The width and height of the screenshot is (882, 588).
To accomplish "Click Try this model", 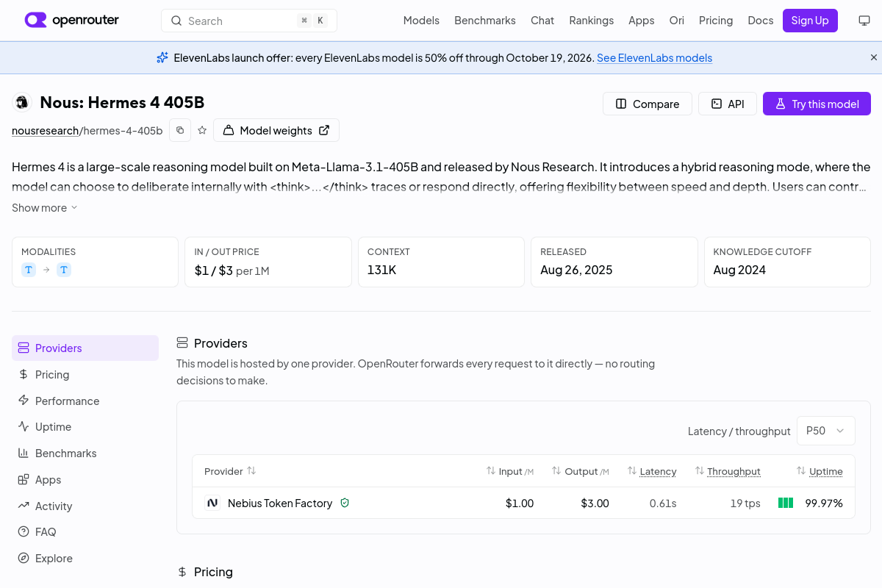I will click(817, 104).
